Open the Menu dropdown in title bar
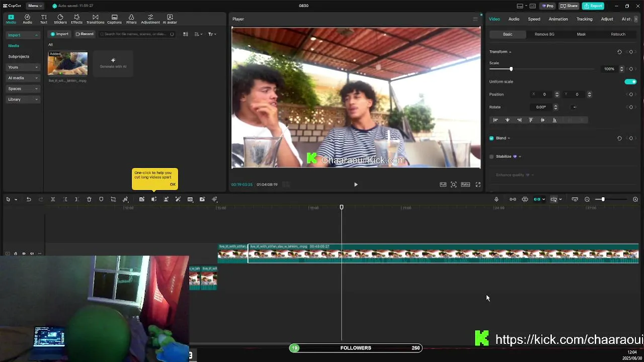The height and width of the screenshot is (362, 644). coord(35,6)
